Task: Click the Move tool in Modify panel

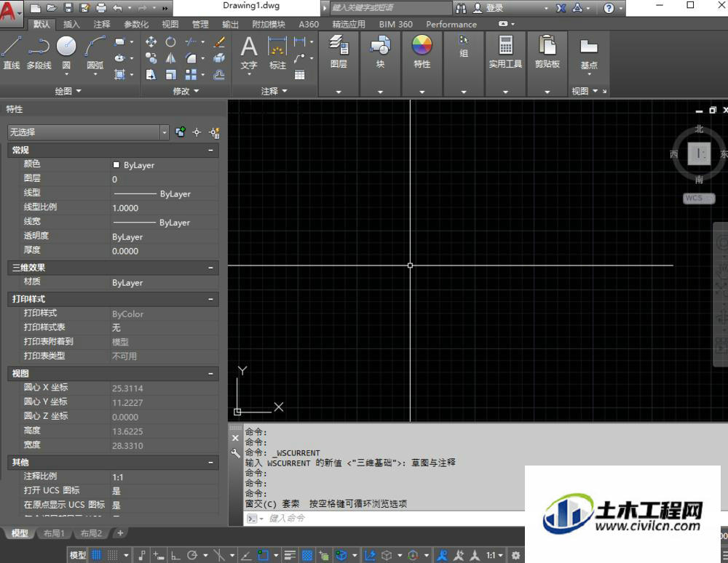Action: coord(151,42)
